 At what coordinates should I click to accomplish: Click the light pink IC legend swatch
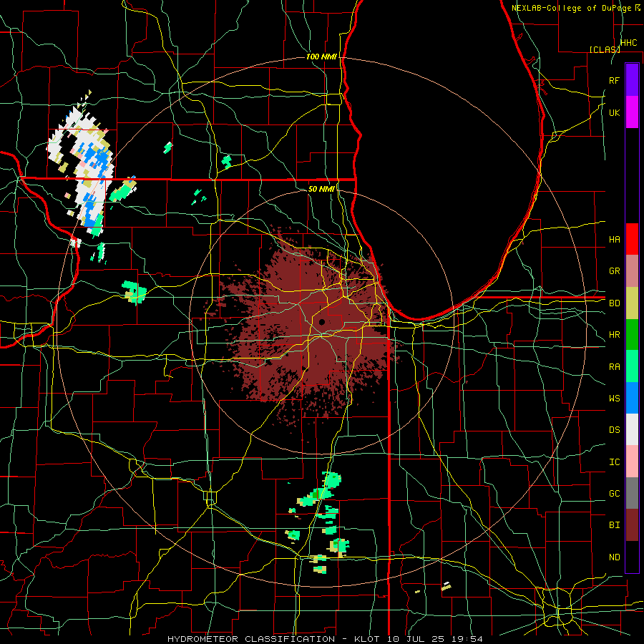click(632, 462)
